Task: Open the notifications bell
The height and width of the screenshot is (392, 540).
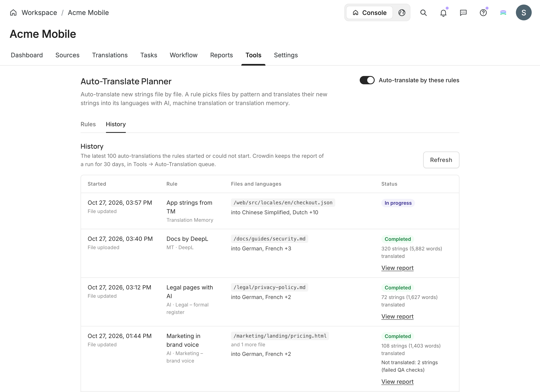Action: point(443,13)
